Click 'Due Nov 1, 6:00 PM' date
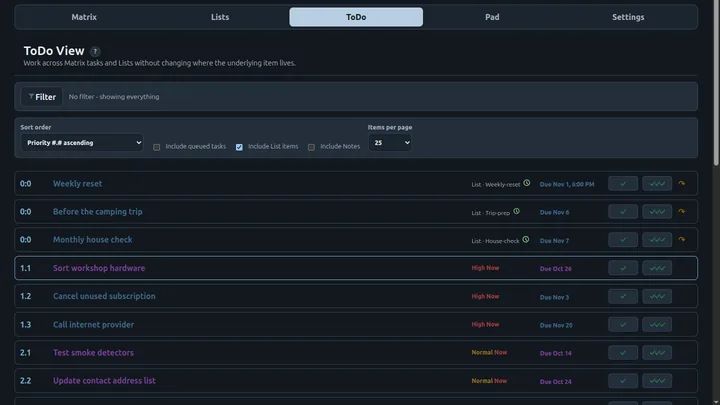The image size is (720, 405). pyautogui.click(x=567, y=184)
